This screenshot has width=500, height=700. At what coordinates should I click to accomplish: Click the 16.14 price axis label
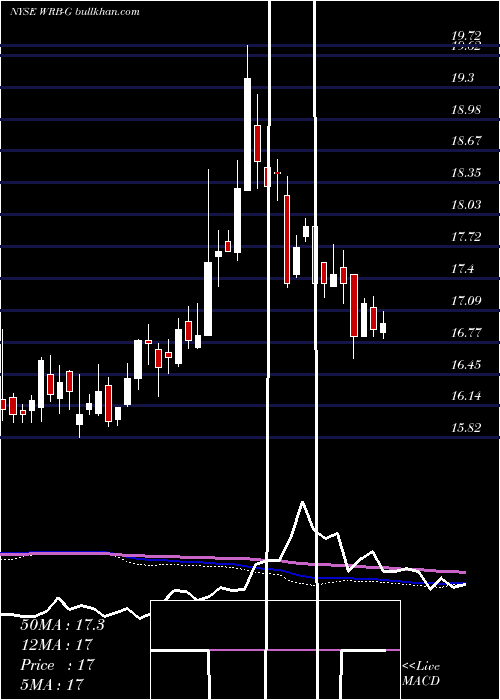(x=466, y=396)
